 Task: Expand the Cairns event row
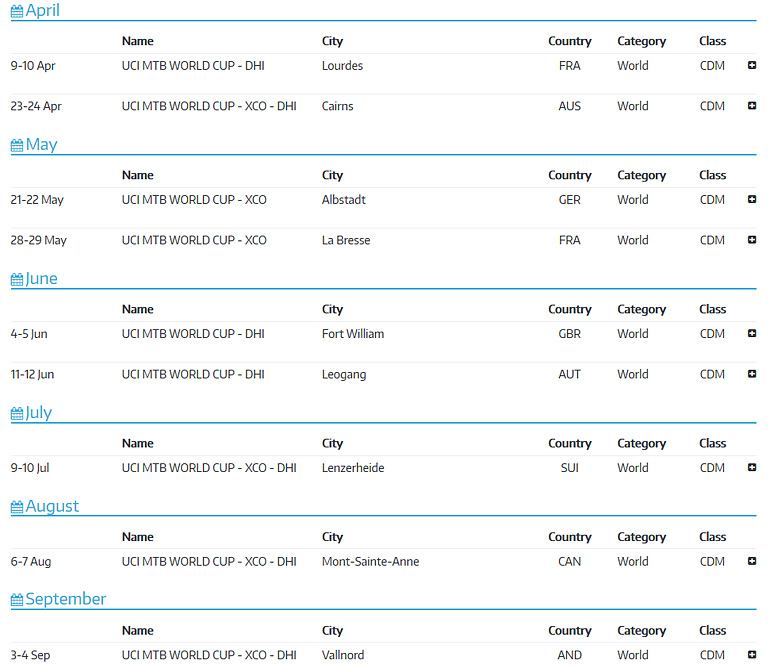pos(751,106)
